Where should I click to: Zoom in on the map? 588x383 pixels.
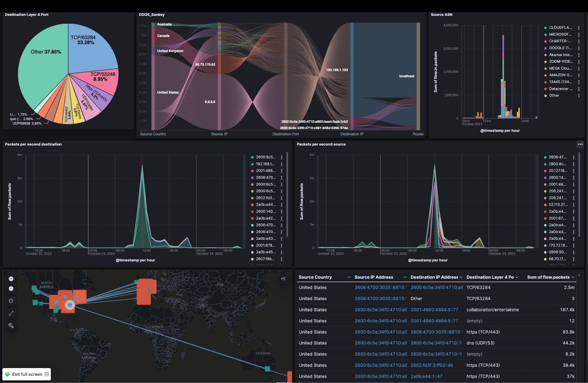coord(11,279)
